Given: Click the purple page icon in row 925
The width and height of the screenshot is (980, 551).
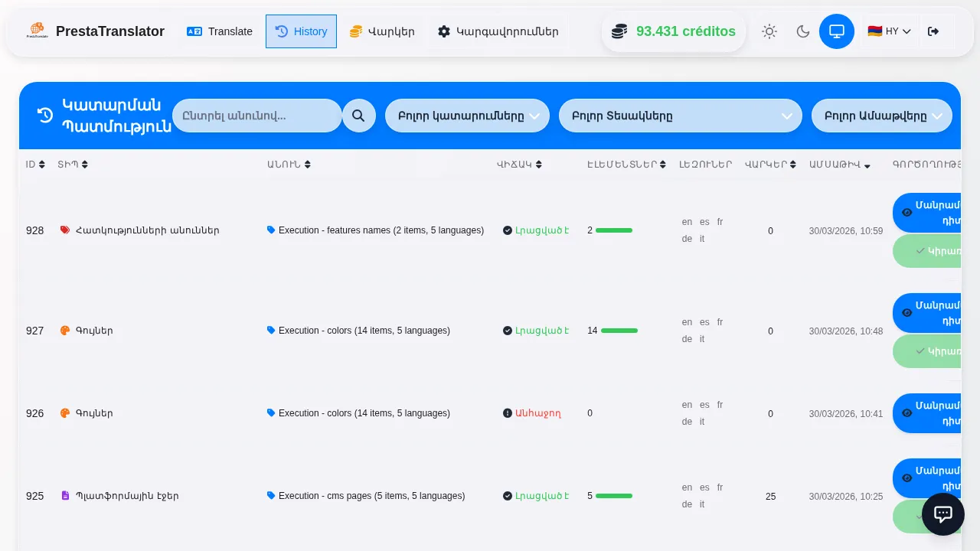Looking at the screenshot, I should tap(65, 496).
